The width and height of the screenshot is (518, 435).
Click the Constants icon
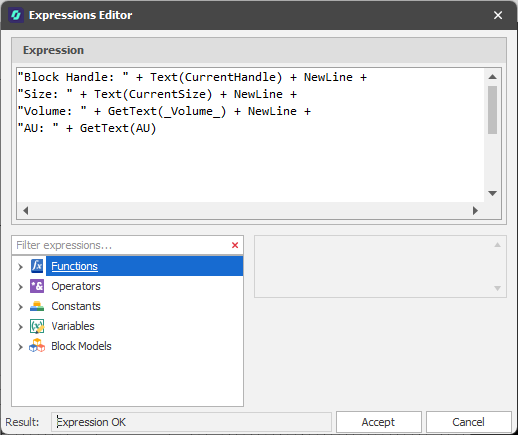coord(37,306)
